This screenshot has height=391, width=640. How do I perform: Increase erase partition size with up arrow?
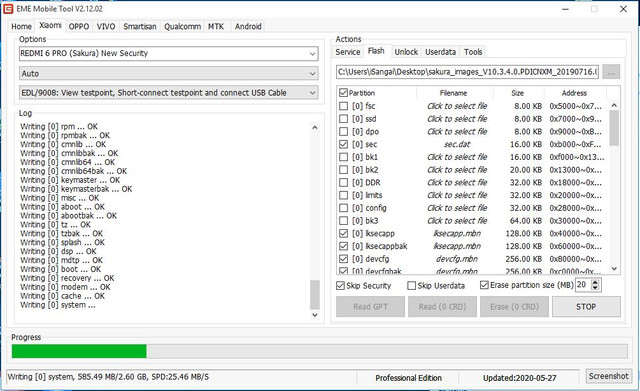595,282
